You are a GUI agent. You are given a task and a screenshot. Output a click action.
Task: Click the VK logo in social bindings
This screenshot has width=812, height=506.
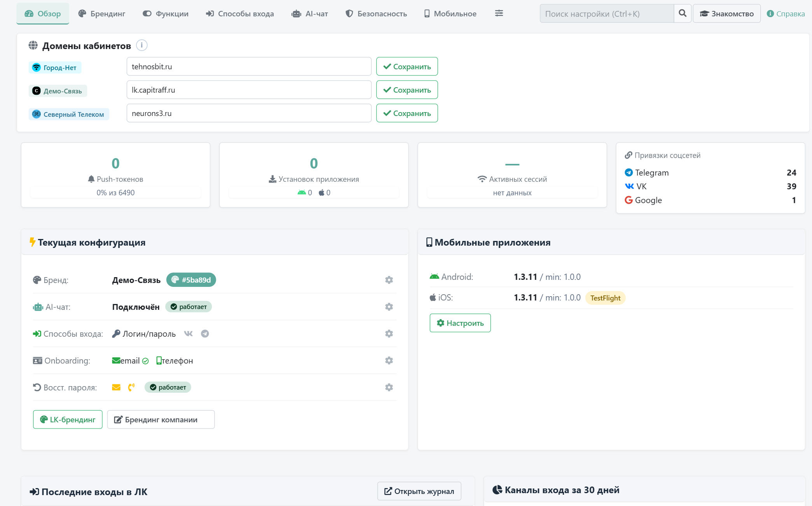[629, 186]
